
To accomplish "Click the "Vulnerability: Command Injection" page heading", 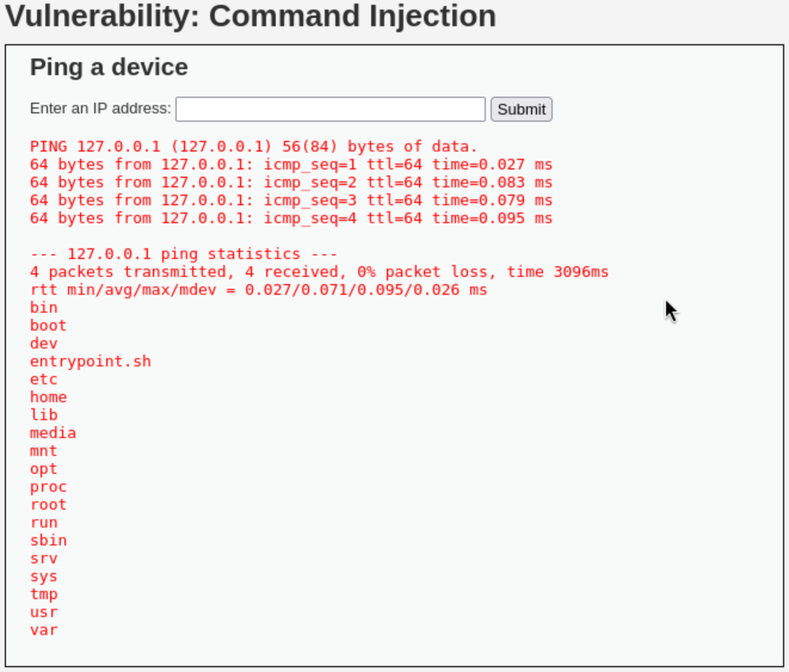I will pos(251,16).
